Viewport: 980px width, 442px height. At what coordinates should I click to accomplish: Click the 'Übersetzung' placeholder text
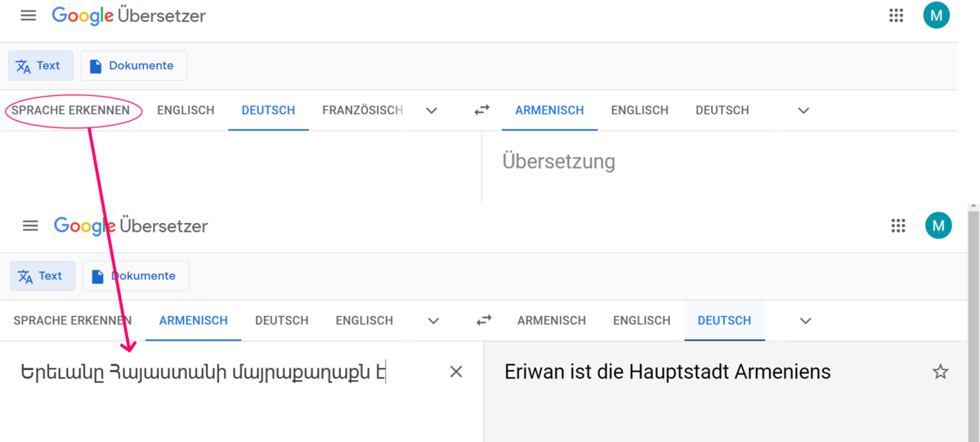point(559,162)
